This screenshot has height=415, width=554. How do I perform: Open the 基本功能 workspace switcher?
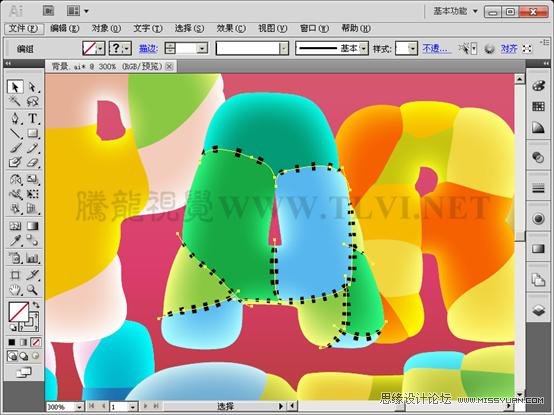point(455,11)
